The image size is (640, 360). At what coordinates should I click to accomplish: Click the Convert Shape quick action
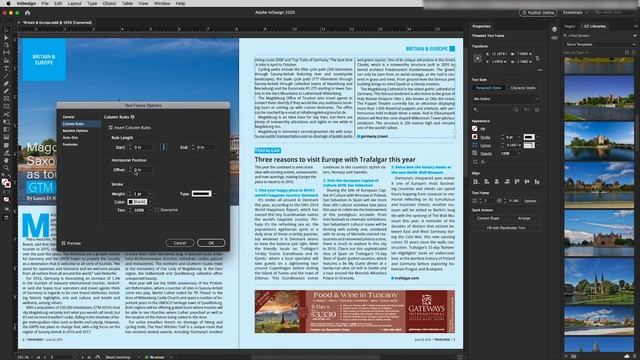pos(488,218)
